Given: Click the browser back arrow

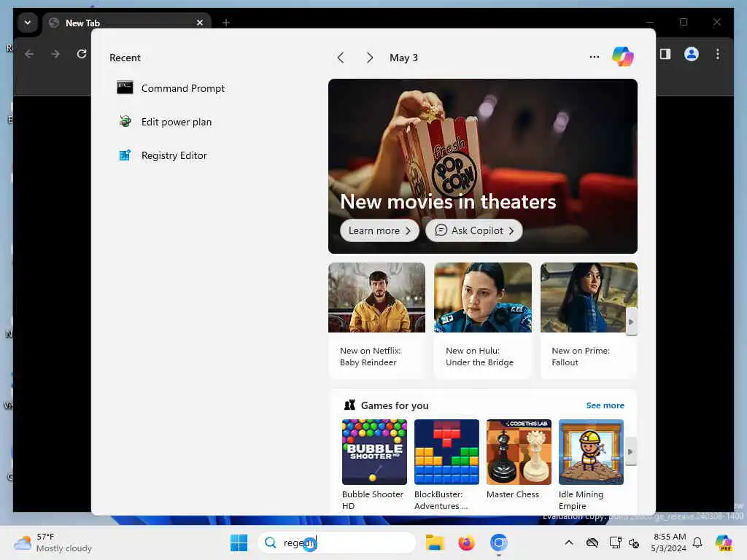Looking at the screenshot, I should (29, 54).
